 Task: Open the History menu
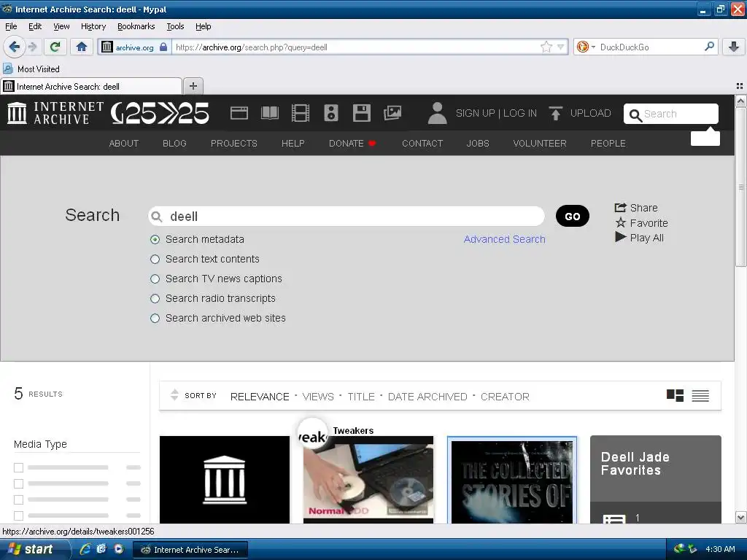coord(93,26)
